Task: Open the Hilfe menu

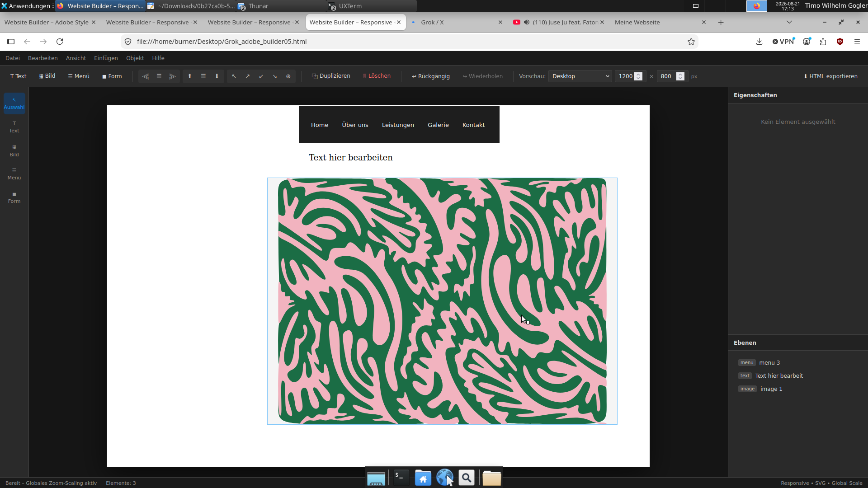Action: 158,58
